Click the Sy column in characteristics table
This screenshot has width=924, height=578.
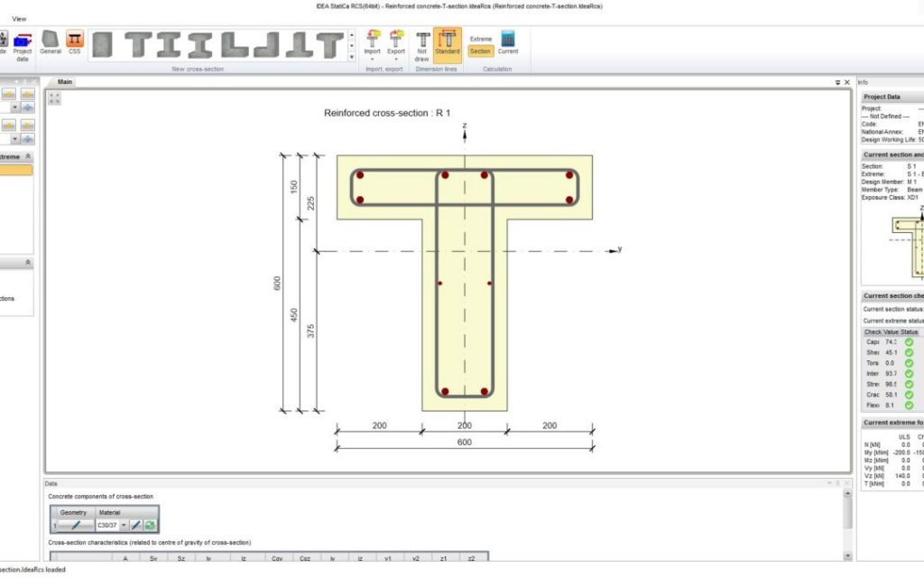[153, 558]
